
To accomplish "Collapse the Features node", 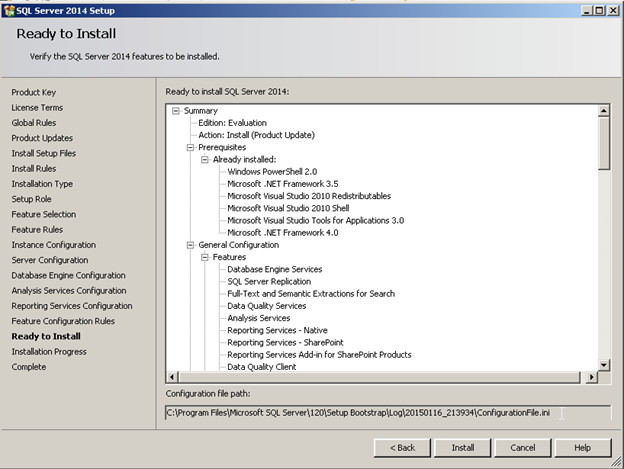I will click(x=205, y=257).
